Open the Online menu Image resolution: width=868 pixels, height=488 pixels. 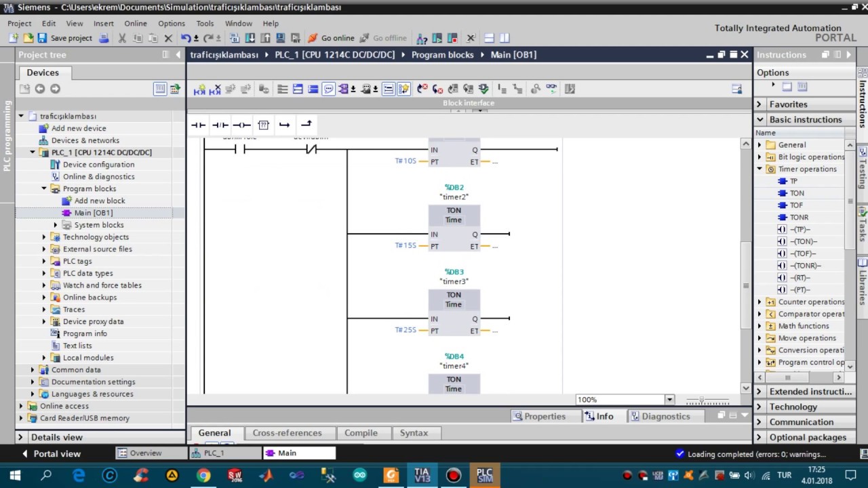136,23
